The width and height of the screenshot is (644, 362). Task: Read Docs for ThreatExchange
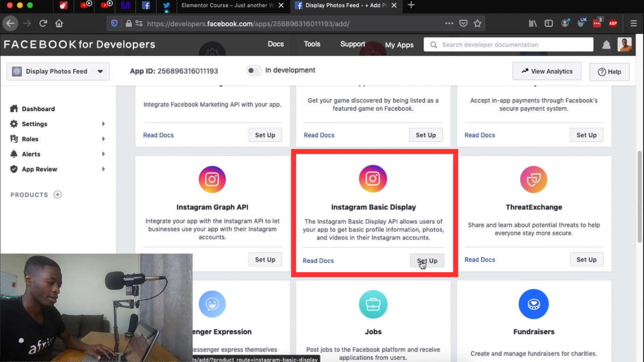480,260
